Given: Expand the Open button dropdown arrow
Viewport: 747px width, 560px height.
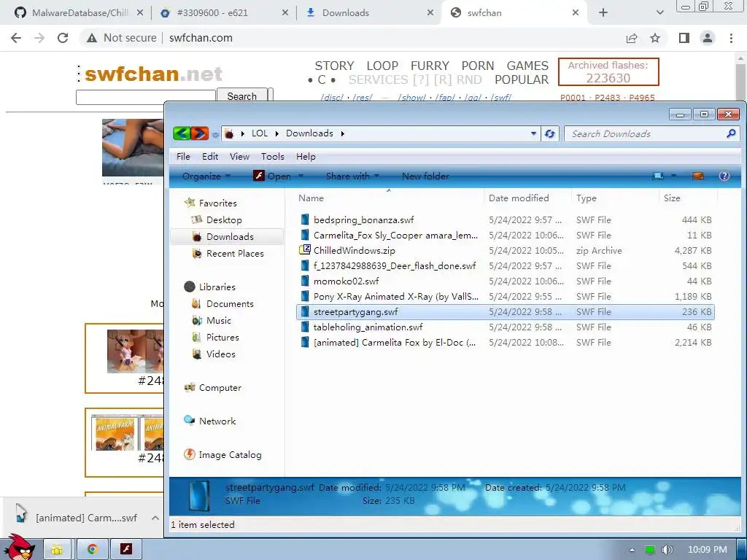Looking at the screenshot, I should 301,176.
